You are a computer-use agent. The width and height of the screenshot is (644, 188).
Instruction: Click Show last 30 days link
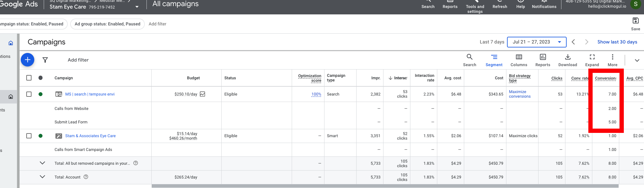[x=617, y=42]
